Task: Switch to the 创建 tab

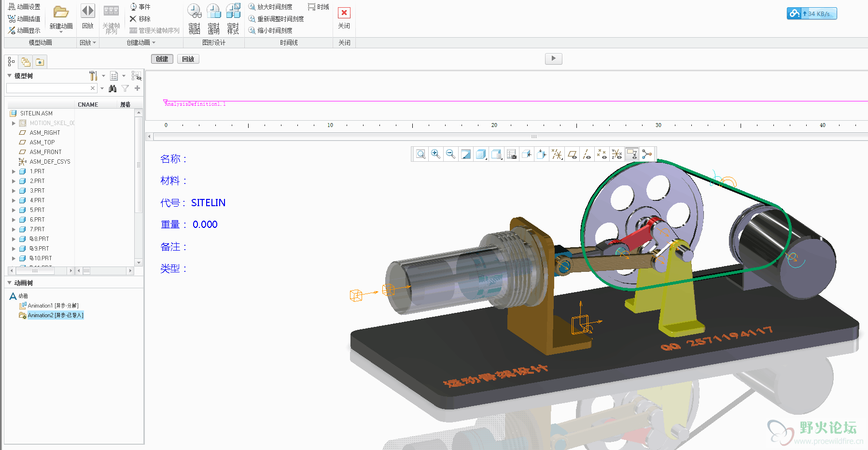Action: [x=162, y=59]
